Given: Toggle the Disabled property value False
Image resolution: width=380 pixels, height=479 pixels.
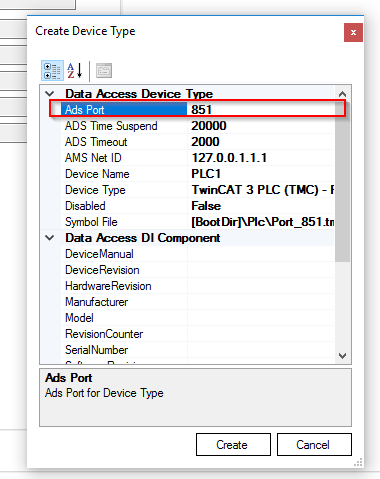Looking at the screenshot, I should (x=261, y=206).
